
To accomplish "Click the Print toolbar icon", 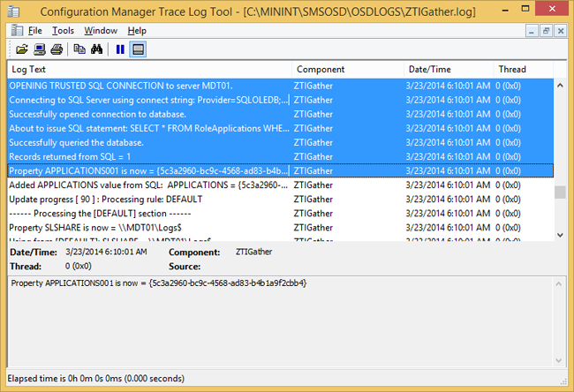I will [57, 49].
